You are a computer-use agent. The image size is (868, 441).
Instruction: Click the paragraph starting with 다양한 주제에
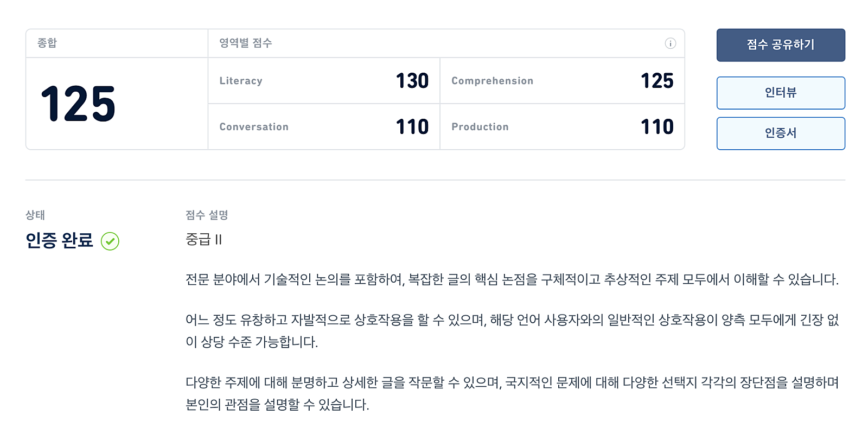click(x=512, y=394)
